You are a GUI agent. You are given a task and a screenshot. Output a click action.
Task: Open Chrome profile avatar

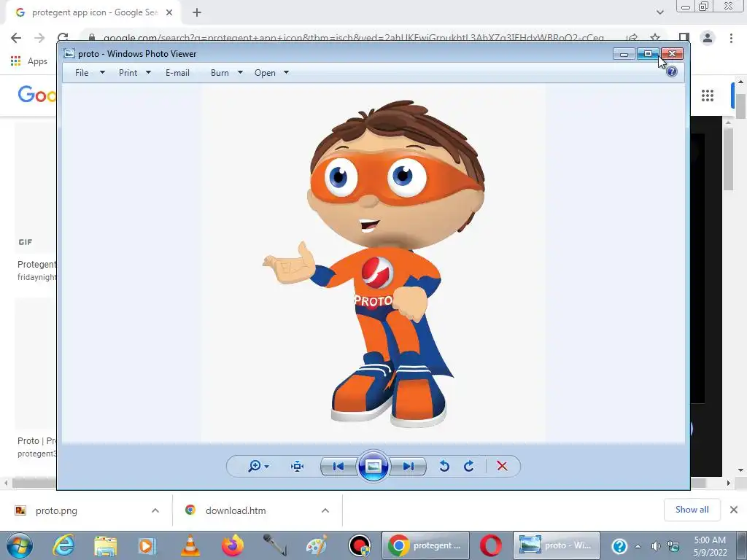point(708,38)
